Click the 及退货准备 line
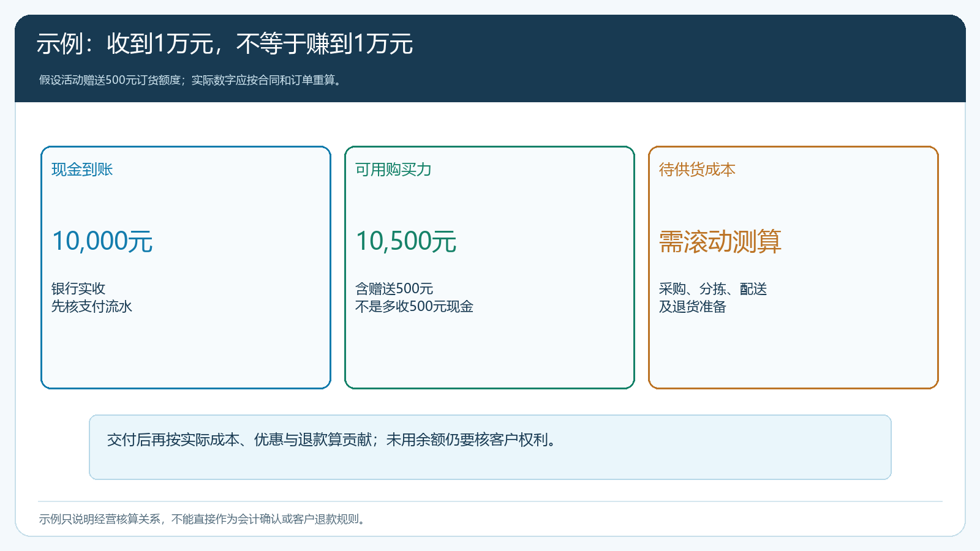The width and height of the screenshot is (980, 551). pyautogui.click(x=693, y=306)
